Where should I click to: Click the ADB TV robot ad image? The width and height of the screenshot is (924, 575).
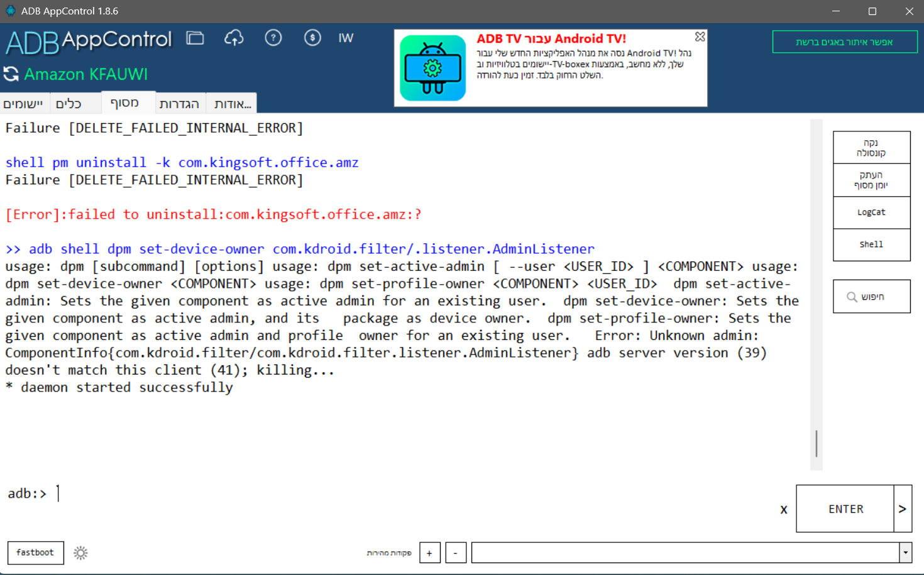click(x=433, y=68)
